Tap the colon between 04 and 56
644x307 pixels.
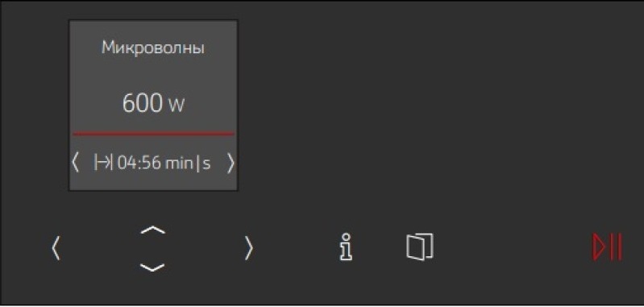tap(137, 164)
